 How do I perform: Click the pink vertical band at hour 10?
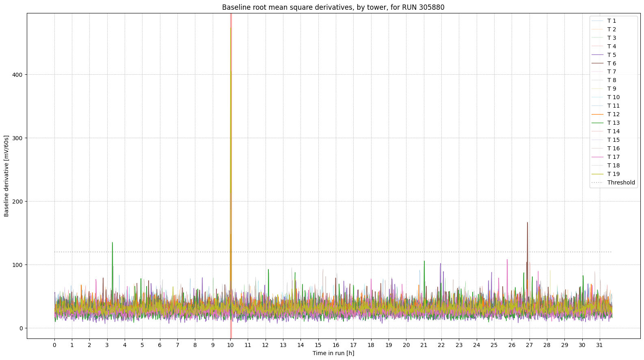(231, 122)
